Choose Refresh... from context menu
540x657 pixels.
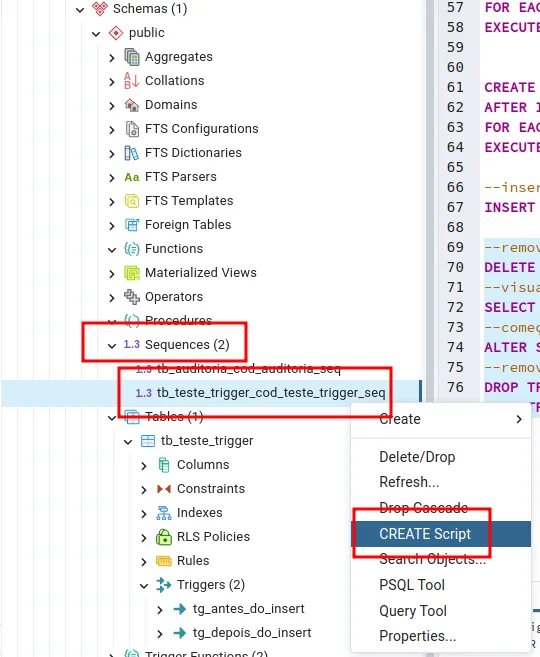441,482
